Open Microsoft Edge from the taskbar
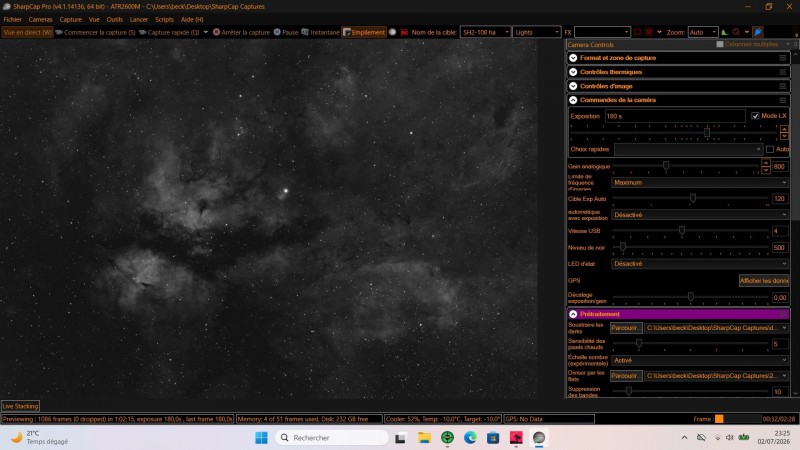 pyautogui.click(x=470, y=438)
